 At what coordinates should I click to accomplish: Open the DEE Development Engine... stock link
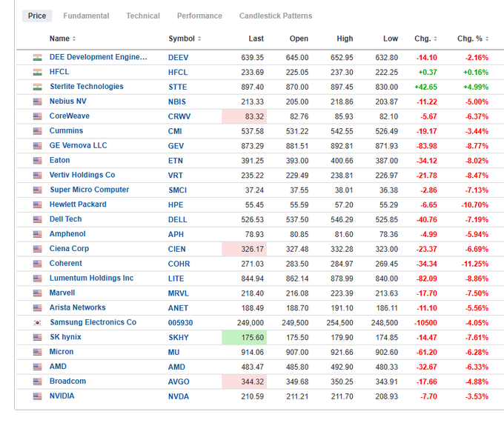[99, 57]
